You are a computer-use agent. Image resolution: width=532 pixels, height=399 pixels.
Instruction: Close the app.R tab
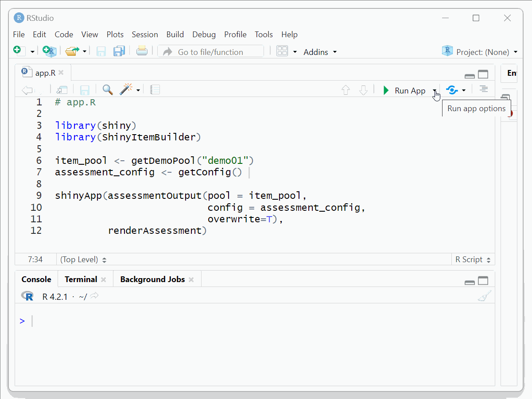[61, 73]
